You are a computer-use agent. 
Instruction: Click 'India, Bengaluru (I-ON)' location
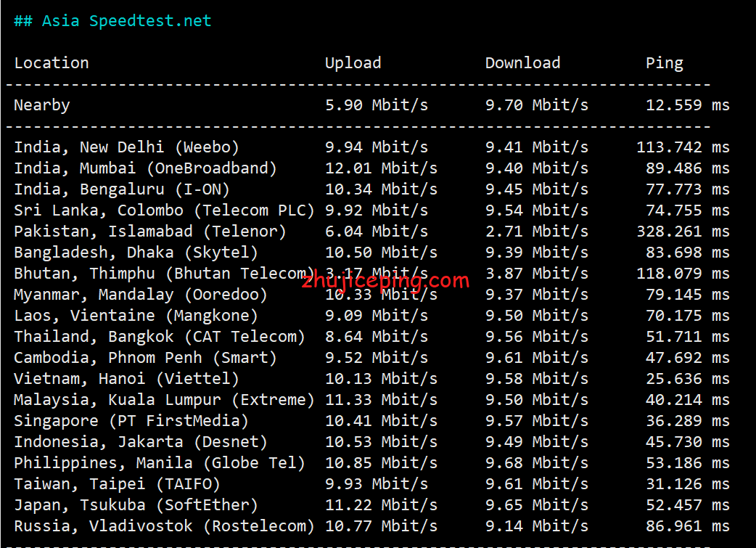[121, 189]
